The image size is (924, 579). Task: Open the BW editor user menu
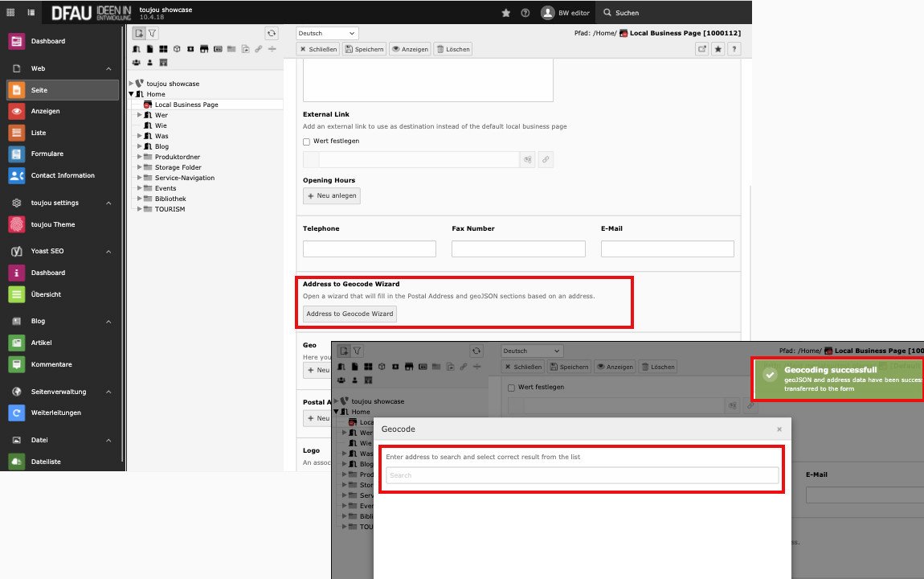click(x=566, y=13)
